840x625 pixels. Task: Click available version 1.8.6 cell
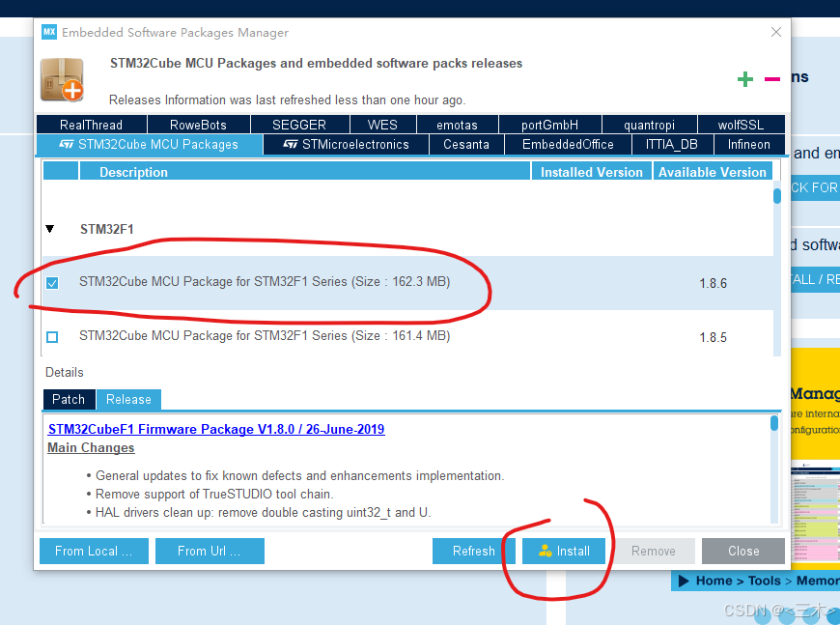click(x=714, y=283)
